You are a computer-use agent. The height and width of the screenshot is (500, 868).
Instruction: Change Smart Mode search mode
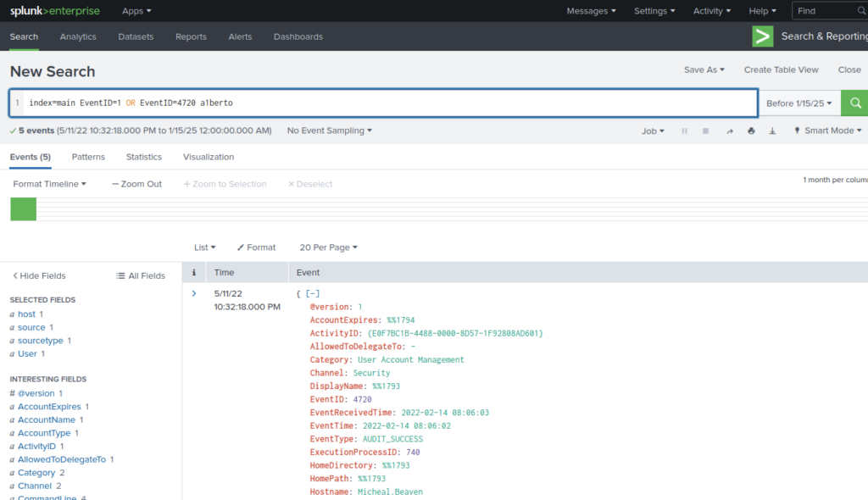coord(828,131)
